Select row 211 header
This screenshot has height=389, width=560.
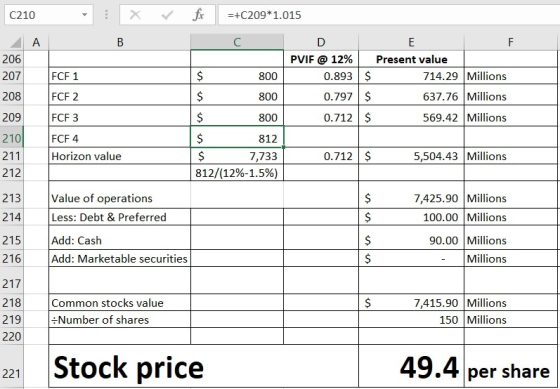[x=12, y=156]
